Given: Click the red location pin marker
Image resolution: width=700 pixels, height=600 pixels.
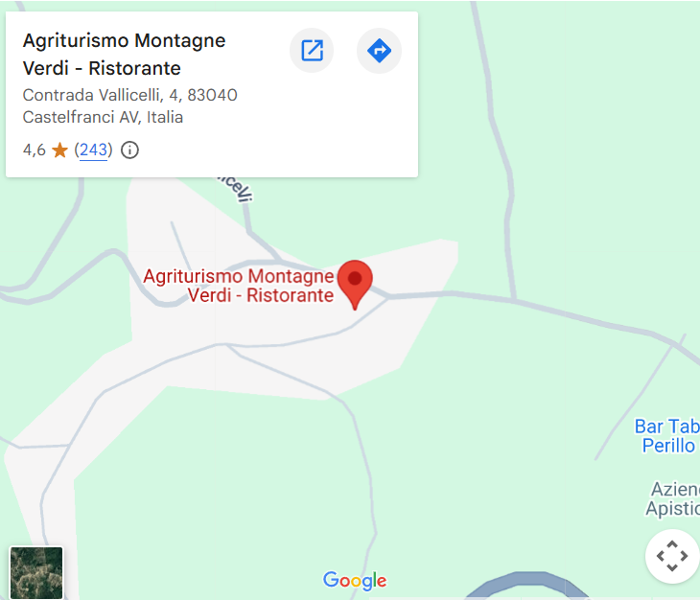Looking at the screenshot, I should point(355,284).
